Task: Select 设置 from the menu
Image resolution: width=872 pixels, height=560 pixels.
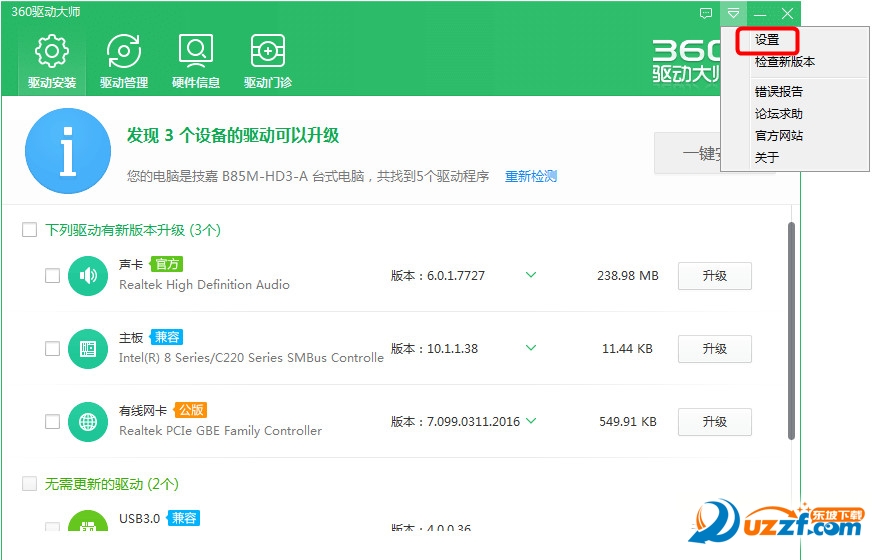Action: 767,40
